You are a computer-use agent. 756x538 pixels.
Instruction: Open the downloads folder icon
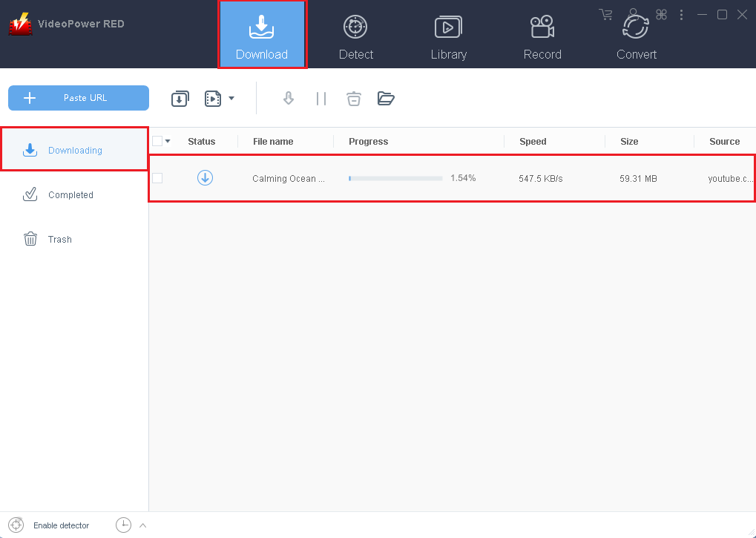386,98
